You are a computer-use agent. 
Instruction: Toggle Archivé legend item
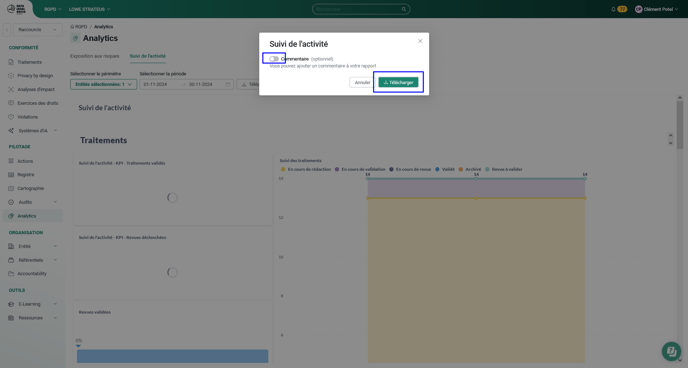click(x=470, y=169)
